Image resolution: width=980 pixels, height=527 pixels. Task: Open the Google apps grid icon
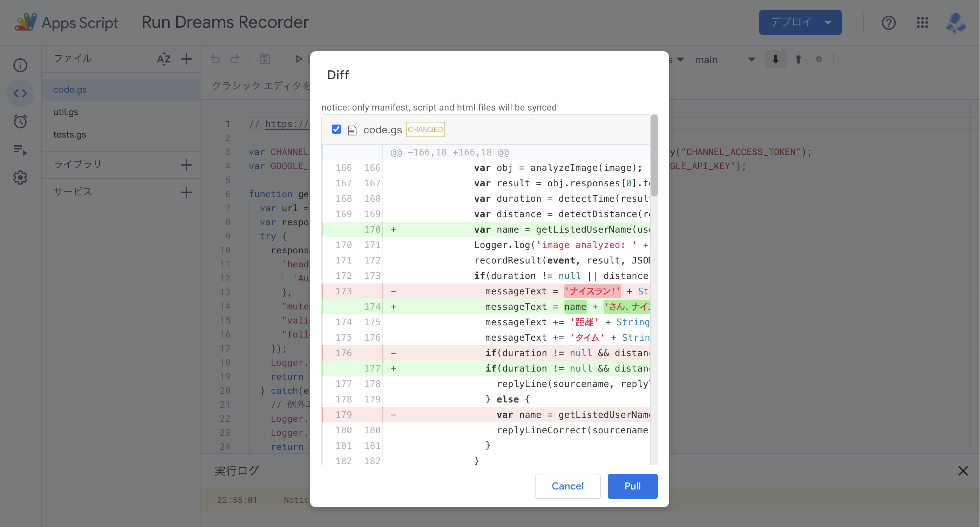922,22
